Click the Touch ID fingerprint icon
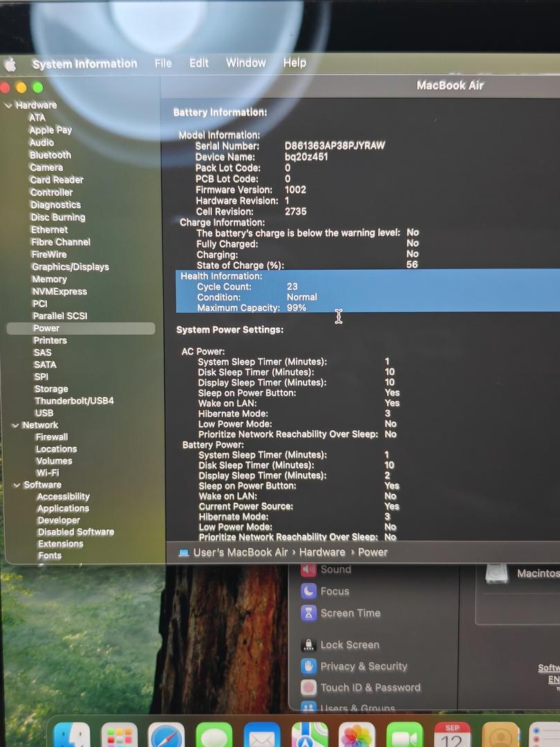The height and width of the screenshot is (747, 560). (308, 688)
